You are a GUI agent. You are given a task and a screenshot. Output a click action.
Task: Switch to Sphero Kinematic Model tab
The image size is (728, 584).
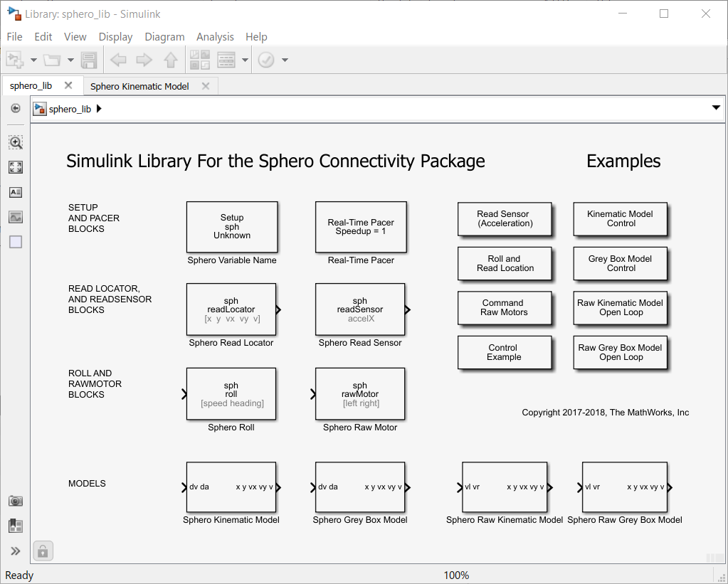pyautogui.click(x=139, y=86)
